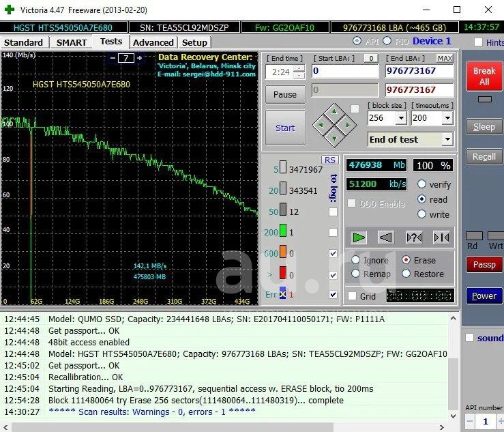Open the End of test dropdown
Screen dimensions: 504x432
[447, 140]
